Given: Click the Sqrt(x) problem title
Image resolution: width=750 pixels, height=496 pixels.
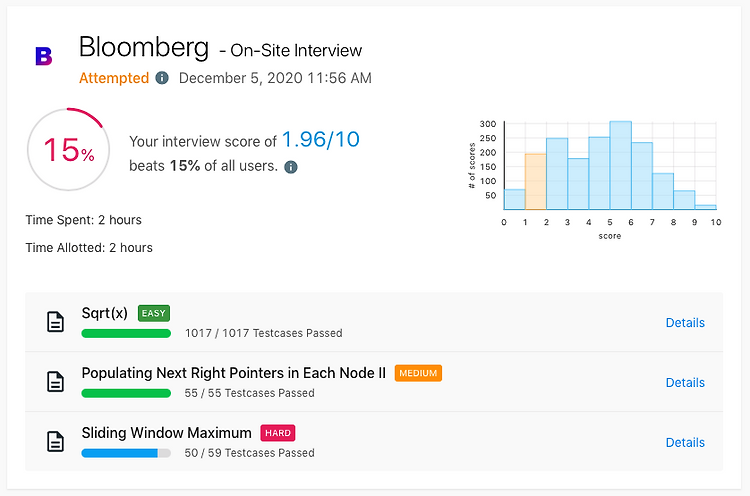Looking at the screenshot, I should pyautogui.click(x=105, y=313).
